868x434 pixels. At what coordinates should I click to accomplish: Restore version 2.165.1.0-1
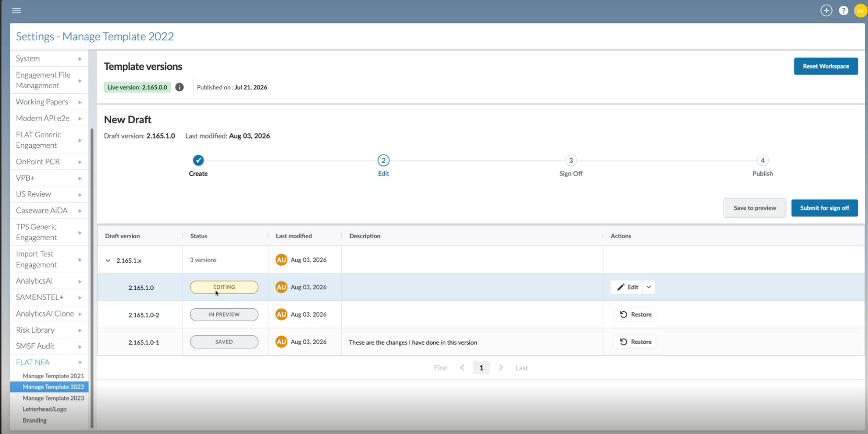635,342
